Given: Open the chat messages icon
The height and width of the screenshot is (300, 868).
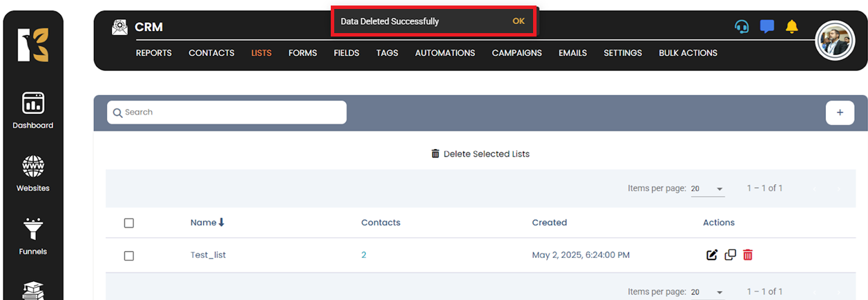Looking at the screenshot, I should [x=766, y=27].
